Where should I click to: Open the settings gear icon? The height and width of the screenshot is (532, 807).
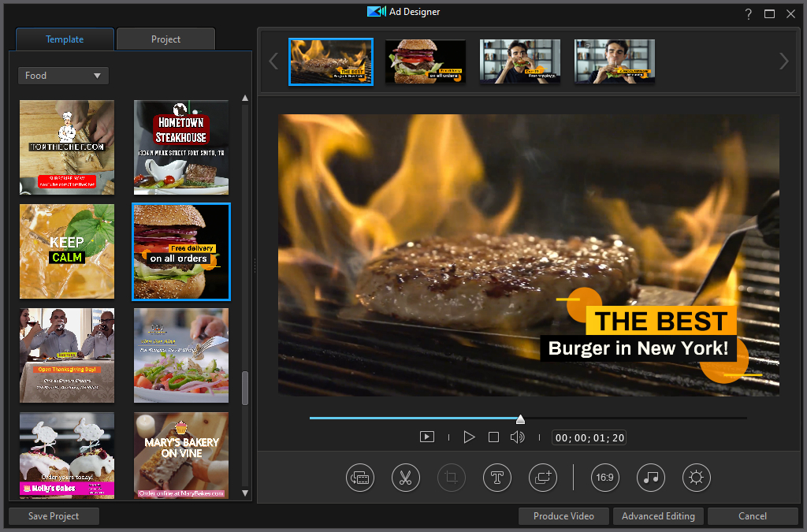[697, 478]
